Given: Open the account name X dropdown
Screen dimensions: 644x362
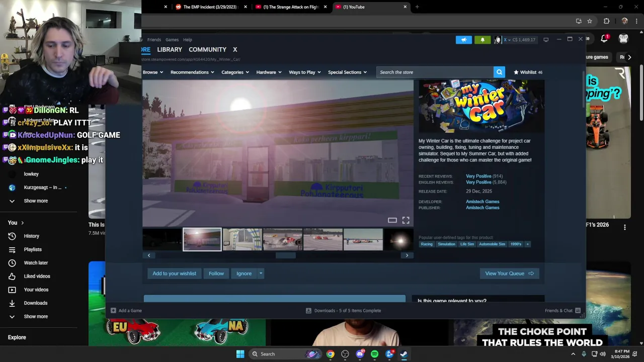Looking at the screenshot, I should [x=507, y=40].
